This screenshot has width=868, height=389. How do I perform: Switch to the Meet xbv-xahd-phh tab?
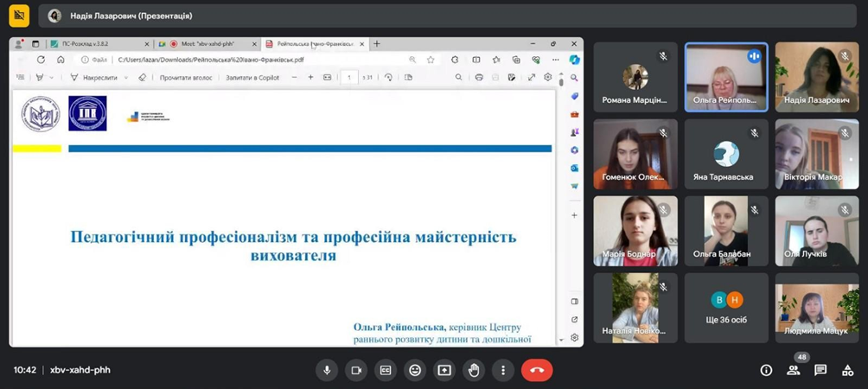[207, 44]
